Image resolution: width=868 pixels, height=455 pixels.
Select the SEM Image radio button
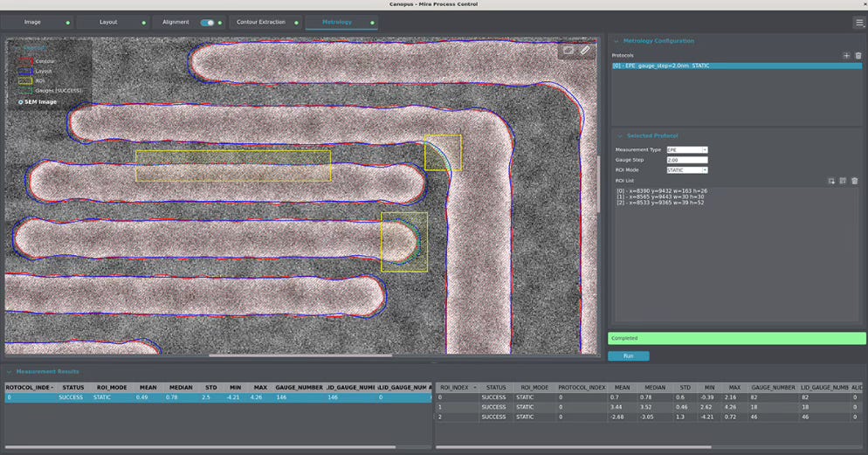pos(21,102)
